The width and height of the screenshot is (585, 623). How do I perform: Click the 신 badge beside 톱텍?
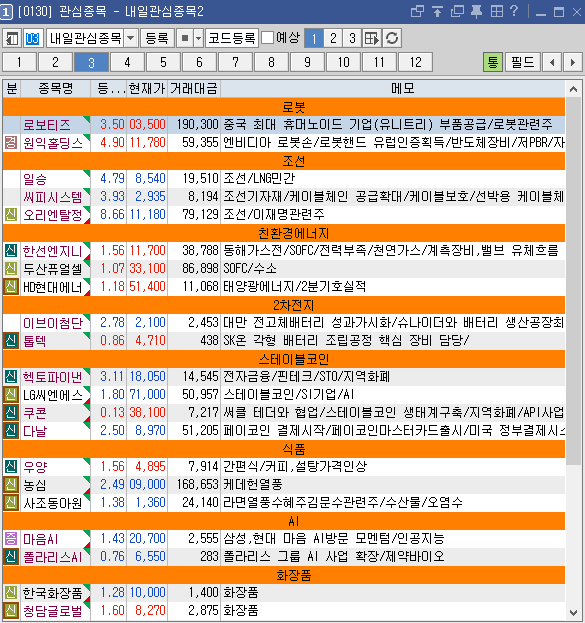pos(11,341)
